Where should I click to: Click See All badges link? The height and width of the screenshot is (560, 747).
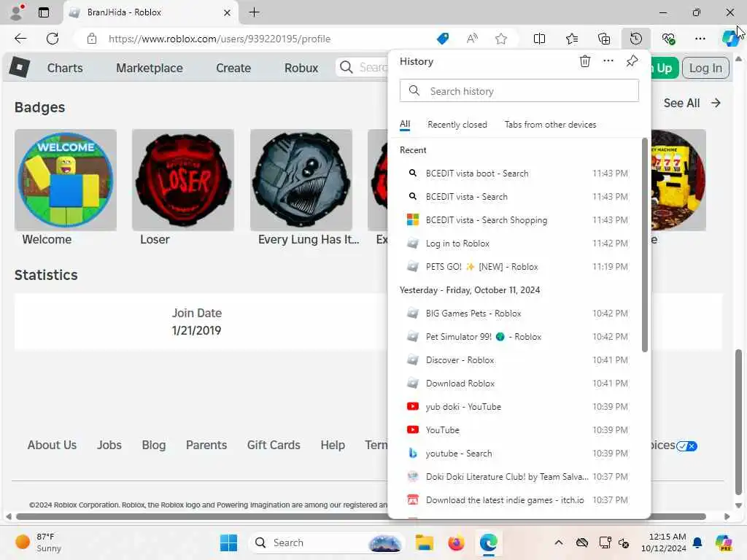point(692,103)
